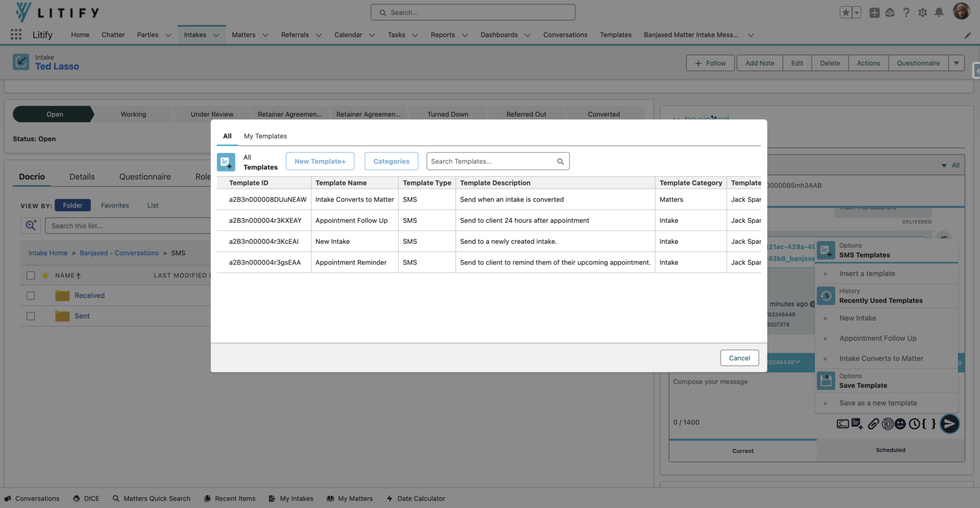This screenshot has height=508, width=980.
Task: Switch to the Scheduled tab
Action: [x=891, y=450]
